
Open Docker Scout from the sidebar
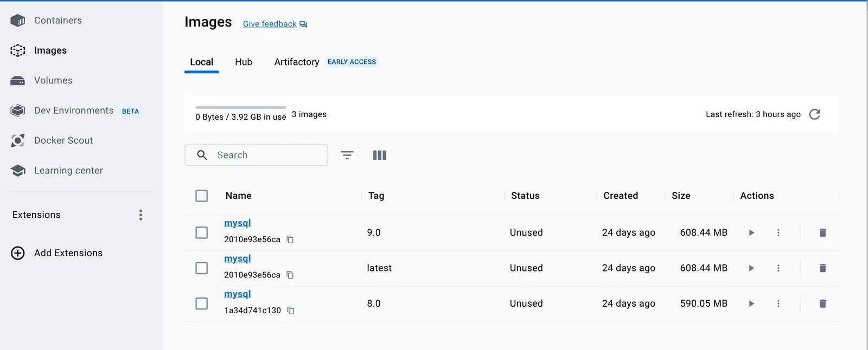tap(63, 140)
